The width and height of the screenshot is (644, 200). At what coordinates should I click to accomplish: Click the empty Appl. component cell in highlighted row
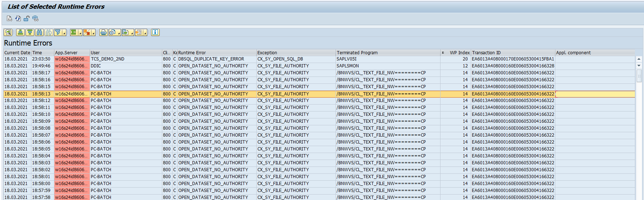(x=594, y=94)
